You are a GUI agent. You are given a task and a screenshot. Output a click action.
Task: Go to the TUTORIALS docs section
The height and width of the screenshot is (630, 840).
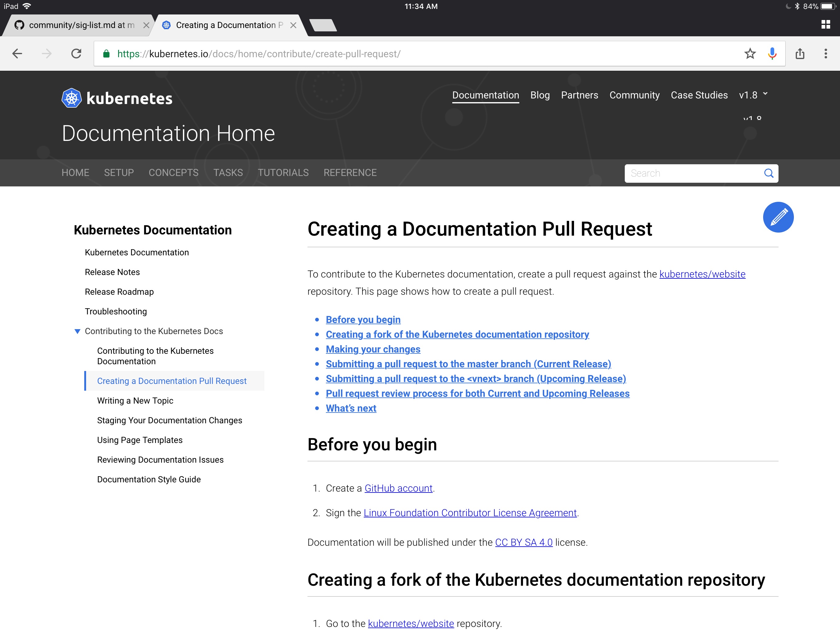pyautogui.click(x=283, y=173)
